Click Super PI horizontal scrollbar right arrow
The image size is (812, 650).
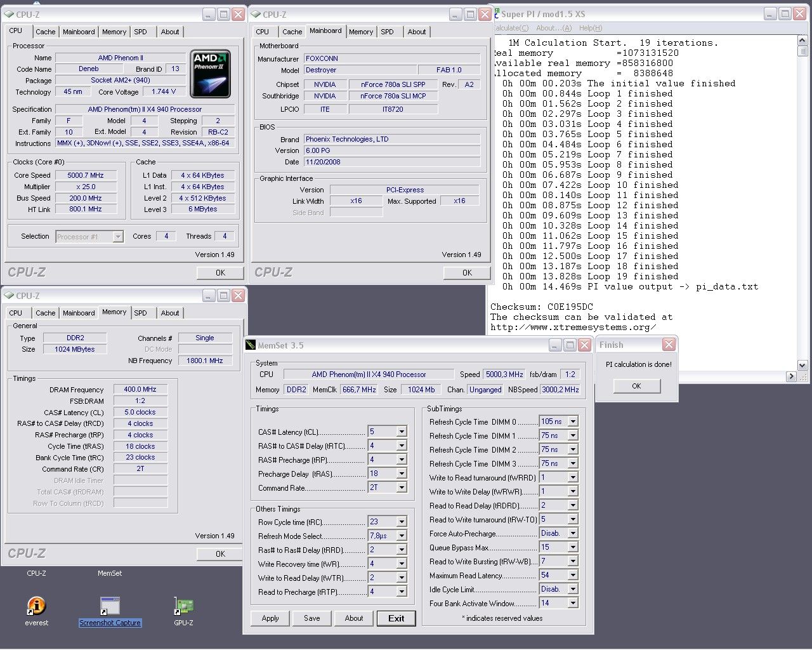click(x=792, y=376)
